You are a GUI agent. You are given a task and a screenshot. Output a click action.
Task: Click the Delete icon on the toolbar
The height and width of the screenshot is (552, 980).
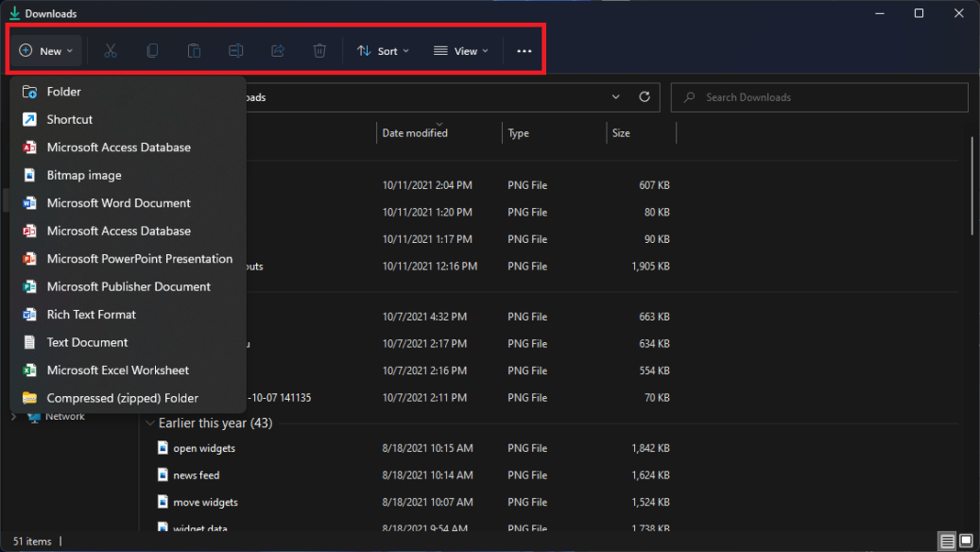point(319,50)
